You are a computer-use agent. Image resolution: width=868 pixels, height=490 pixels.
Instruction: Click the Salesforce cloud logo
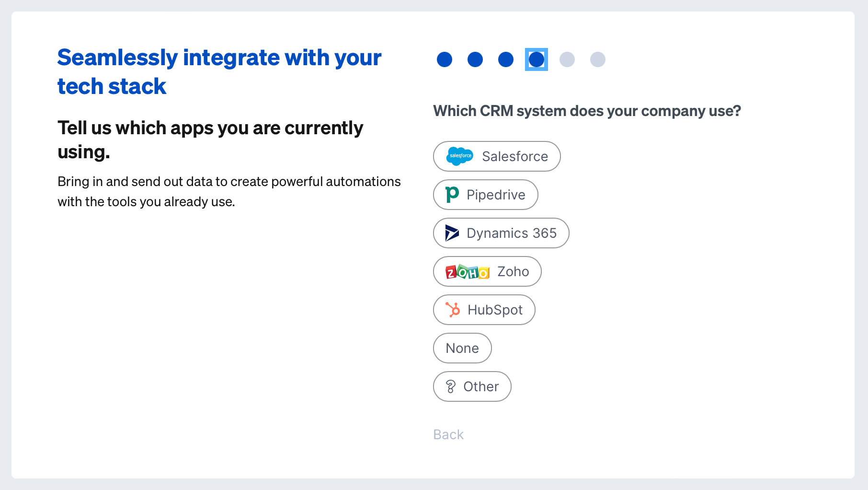tap(460, 156)
